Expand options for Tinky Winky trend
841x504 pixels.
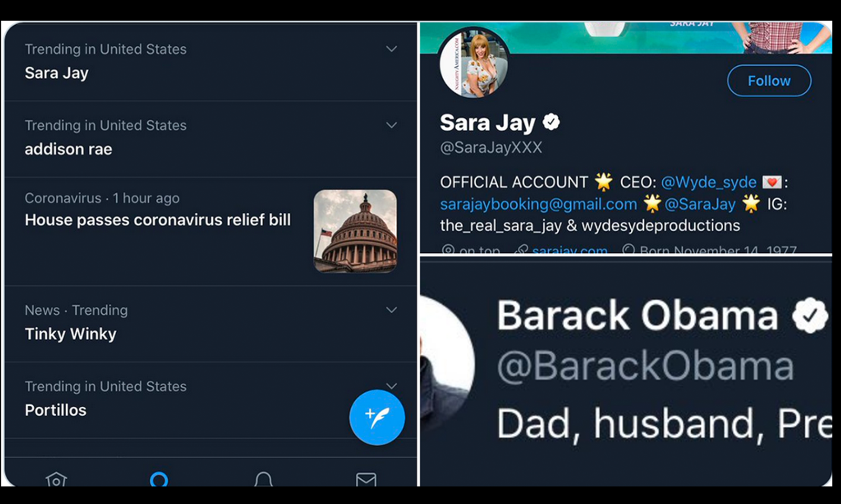392,310
